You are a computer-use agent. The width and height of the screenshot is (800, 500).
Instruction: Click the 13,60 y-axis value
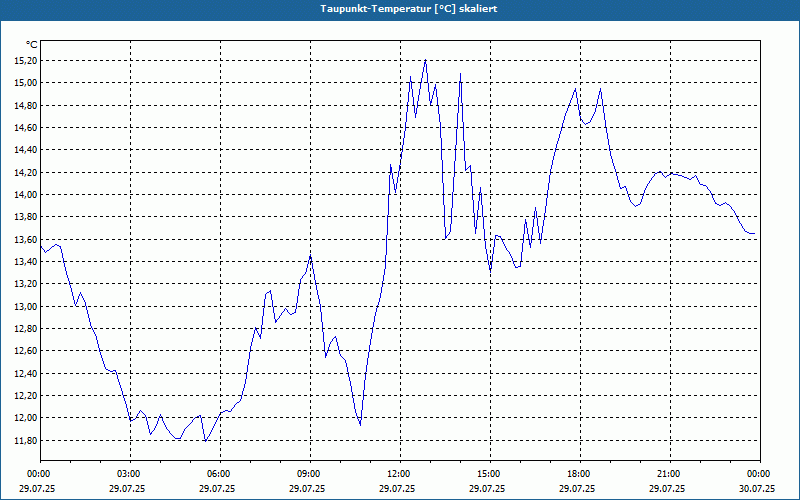pos(26,239)
